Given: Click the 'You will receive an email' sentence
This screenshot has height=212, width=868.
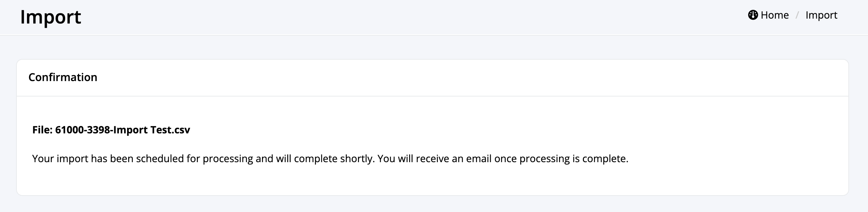Looking at the screenshot, I should coord(503,159).
